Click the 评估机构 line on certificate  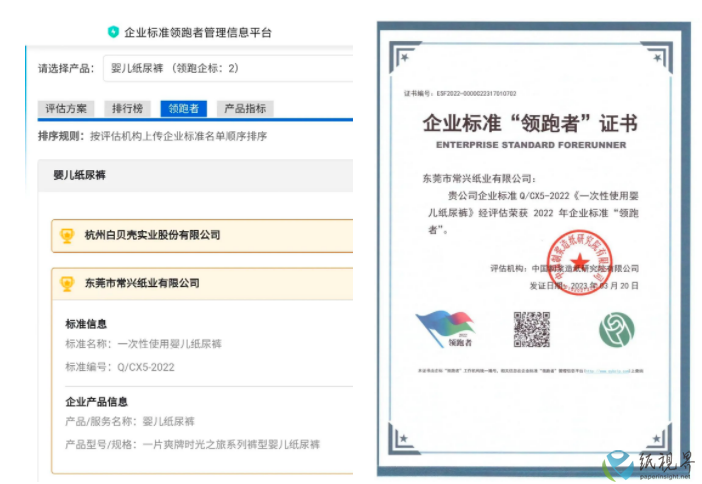point(565,268)
